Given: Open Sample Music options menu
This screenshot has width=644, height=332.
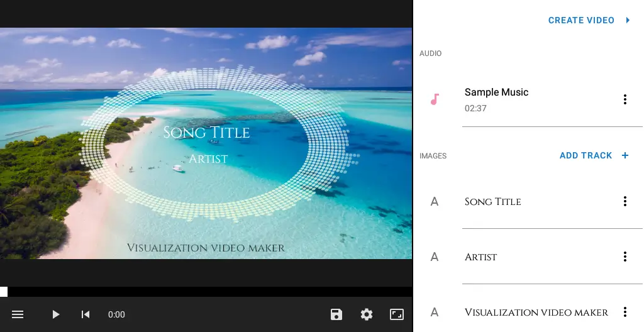Looking at the screenshot, I should [625, 99].
